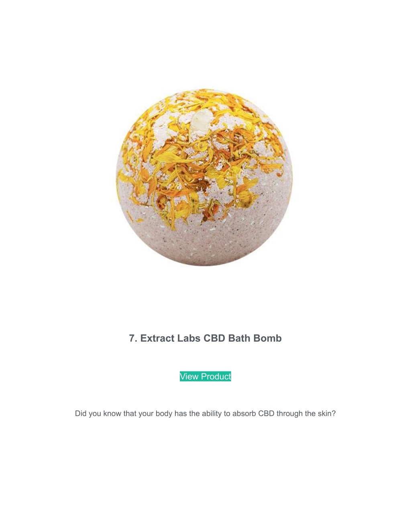Click the word 'ability' in the paragraph
The image size is (411, 532).
coord(212,414)
